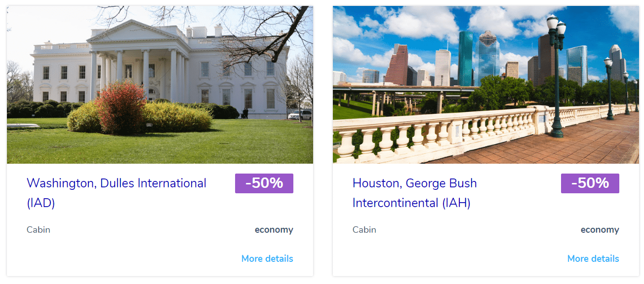Screen dimensions: 644x284
Task: Click the -50% badge on Houston card
Action: pos(590,183)
